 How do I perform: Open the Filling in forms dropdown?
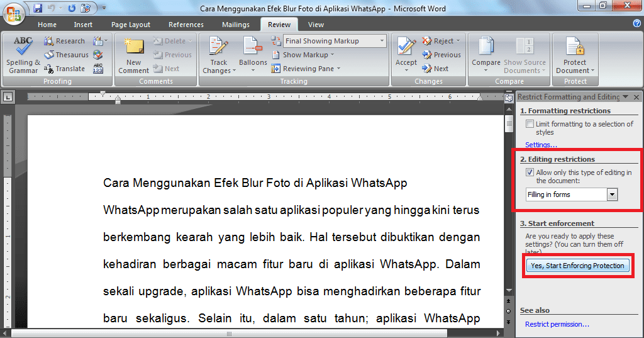click(x=612, y=194)
